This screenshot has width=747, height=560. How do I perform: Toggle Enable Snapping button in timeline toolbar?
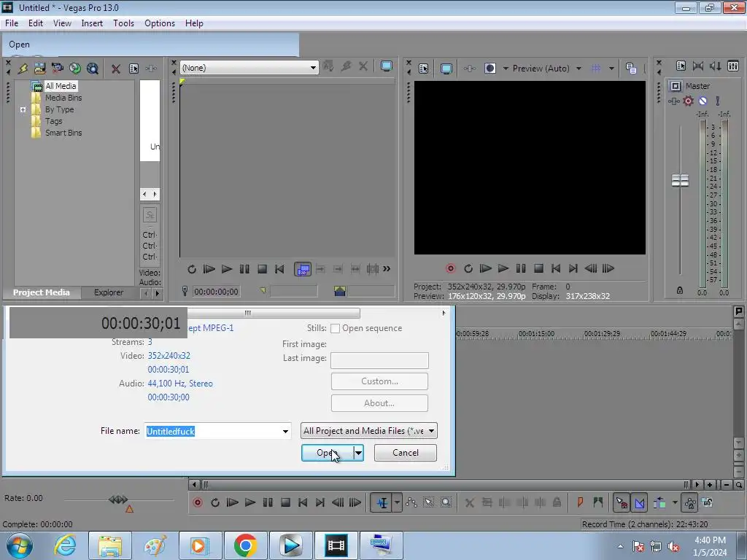coord(622,502)
